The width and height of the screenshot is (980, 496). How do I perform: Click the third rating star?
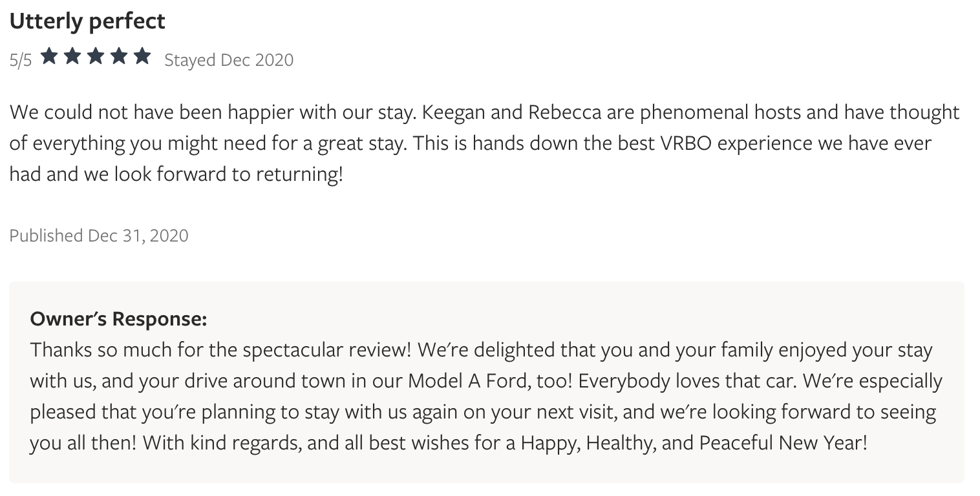point(96,58)
